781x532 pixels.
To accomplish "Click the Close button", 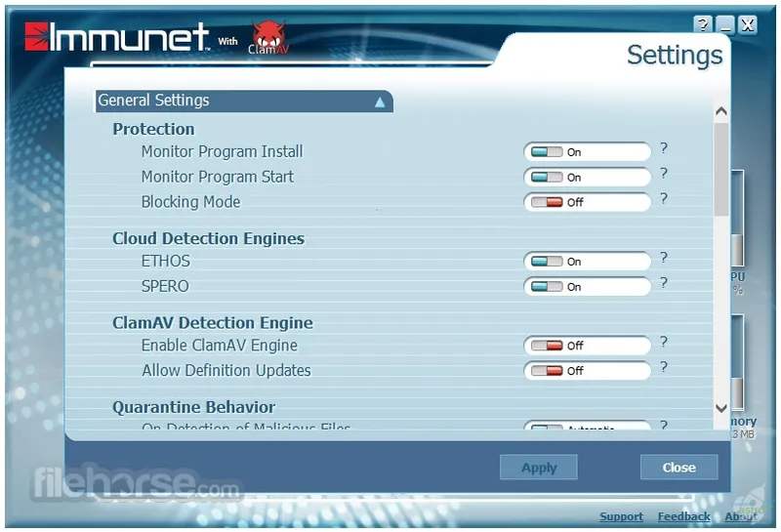I will coord(678,468).
